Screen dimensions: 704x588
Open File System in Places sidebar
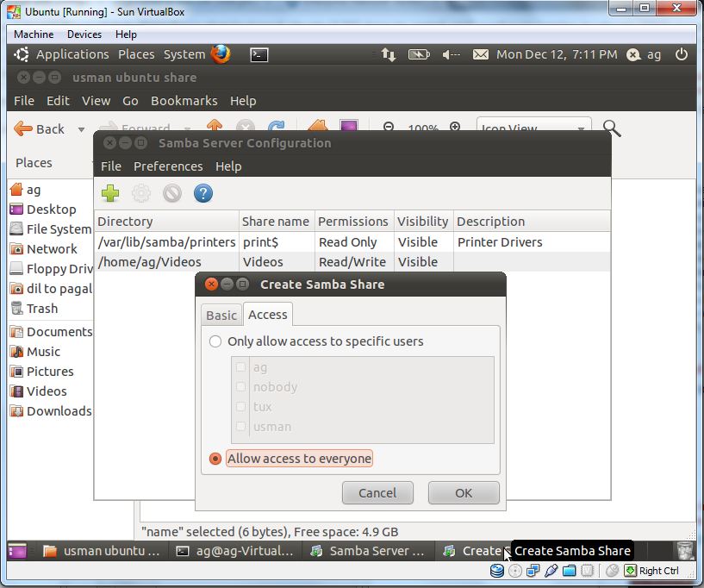(x=51, y=229)
